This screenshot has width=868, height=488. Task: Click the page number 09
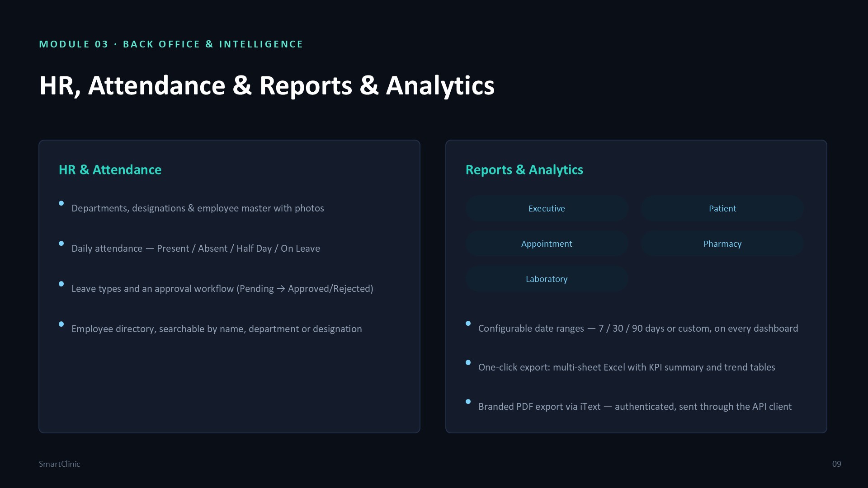[836, 464]
